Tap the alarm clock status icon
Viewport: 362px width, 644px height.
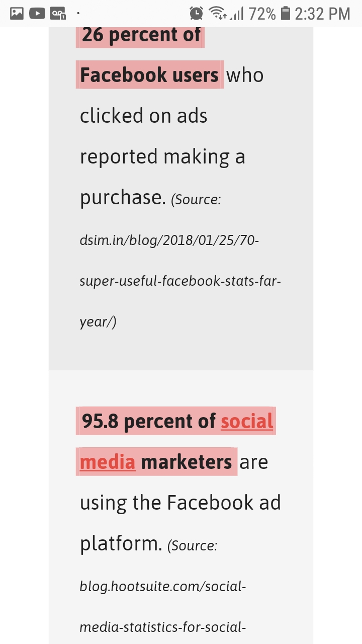point(196,14)
